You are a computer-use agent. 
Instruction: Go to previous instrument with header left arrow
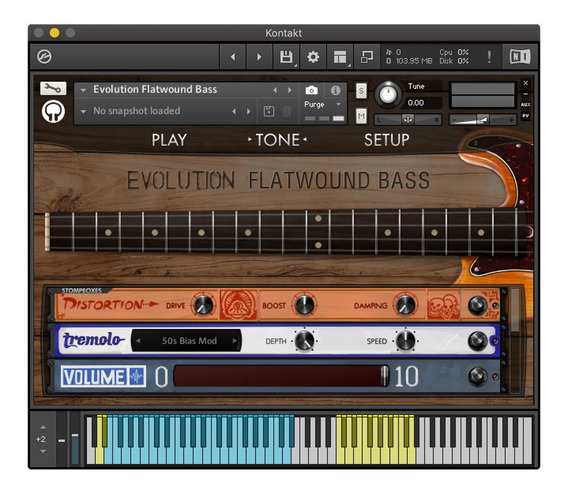coord(233,57)
